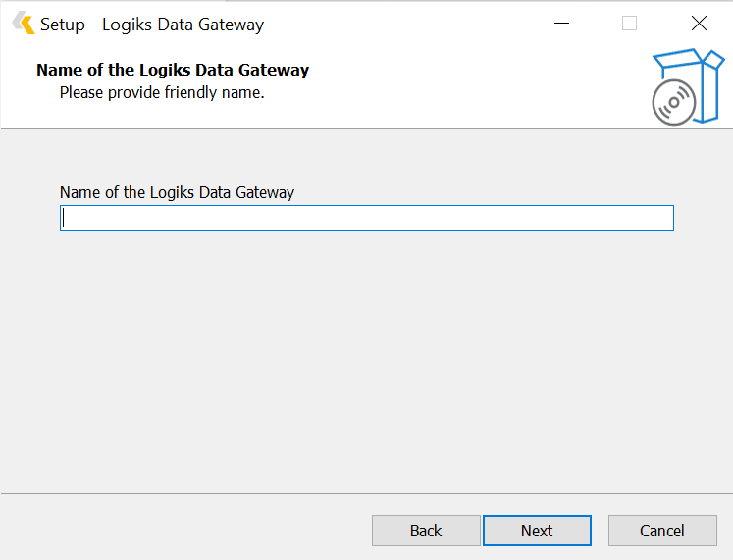The height and width of the screenshot is (560, 733).
Task: Click the "Please provide friendly name." subtitle
Action: pos(162,93)
